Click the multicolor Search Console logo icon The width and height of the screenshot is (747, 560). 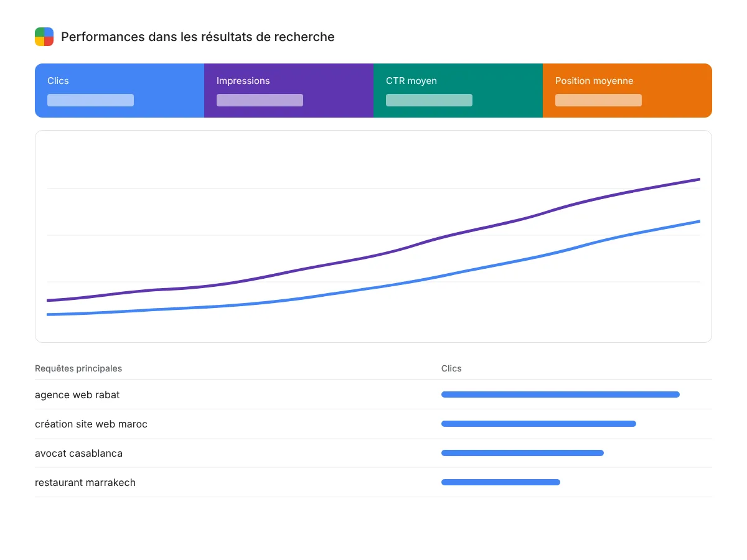pos(44,37)
